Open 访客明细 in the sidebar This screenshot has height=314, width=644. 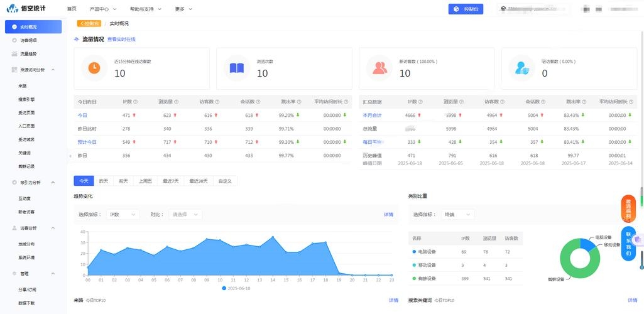[28, 40]
